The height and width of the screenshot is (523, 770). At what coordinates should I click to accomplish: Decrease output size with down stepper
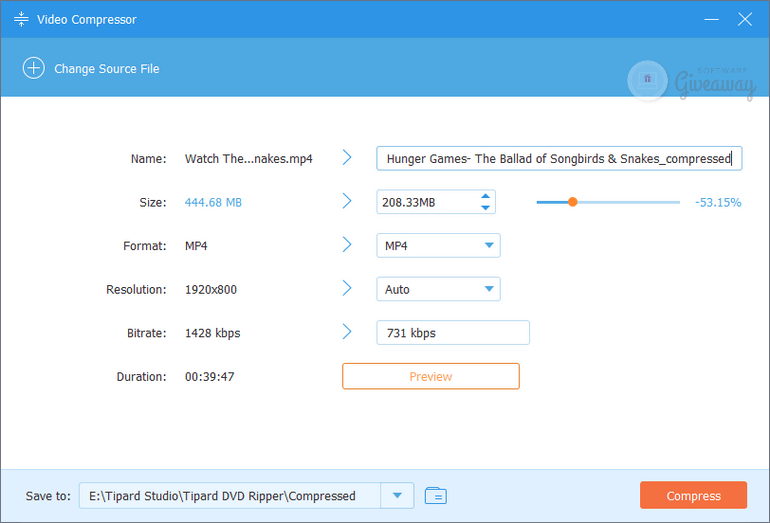pos(485,208)
